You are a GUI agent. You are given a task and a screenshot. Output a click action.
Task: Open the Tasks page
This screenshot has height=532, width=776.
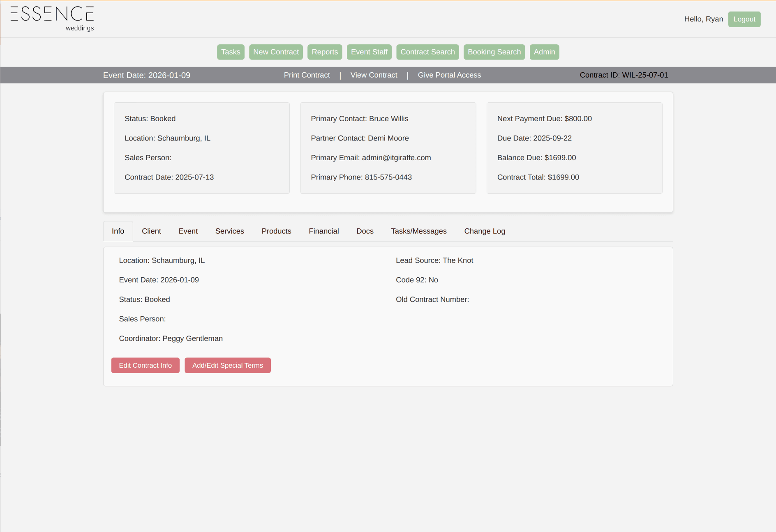[x=231, y=52]
